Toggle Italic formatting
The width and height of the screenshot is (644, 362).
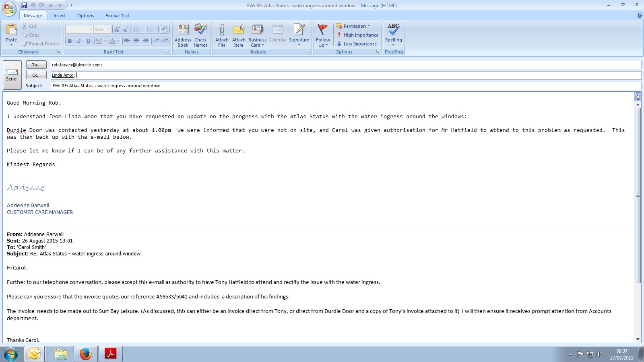(79, 41)
